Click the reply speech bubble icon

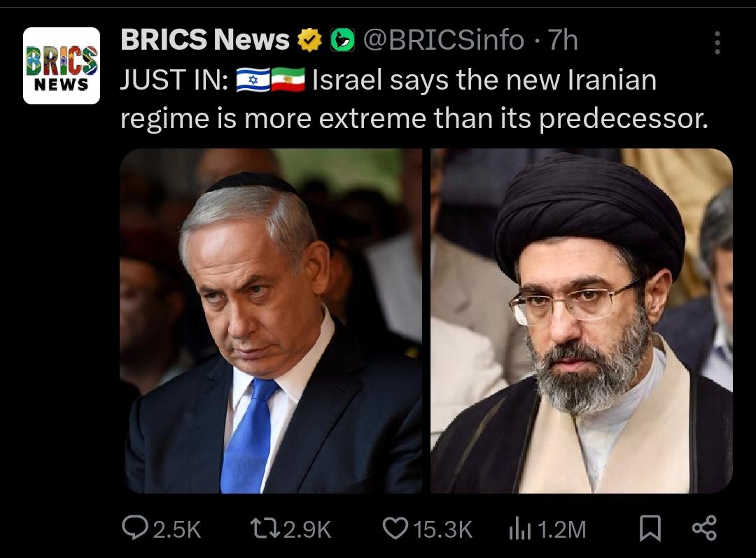click(134, 526)
